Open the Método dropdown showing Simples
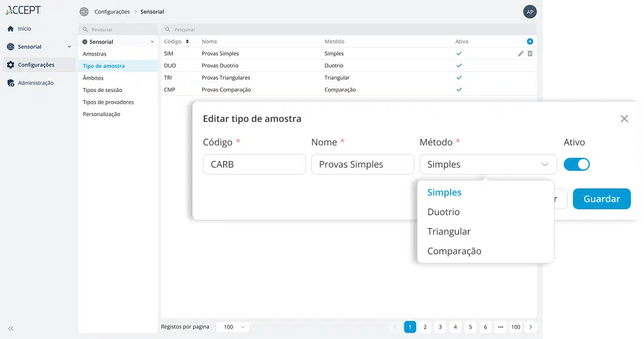 coord(488,164)
